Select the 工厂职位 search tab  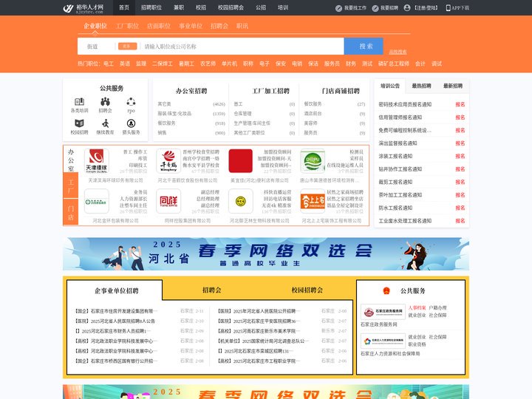127,26
